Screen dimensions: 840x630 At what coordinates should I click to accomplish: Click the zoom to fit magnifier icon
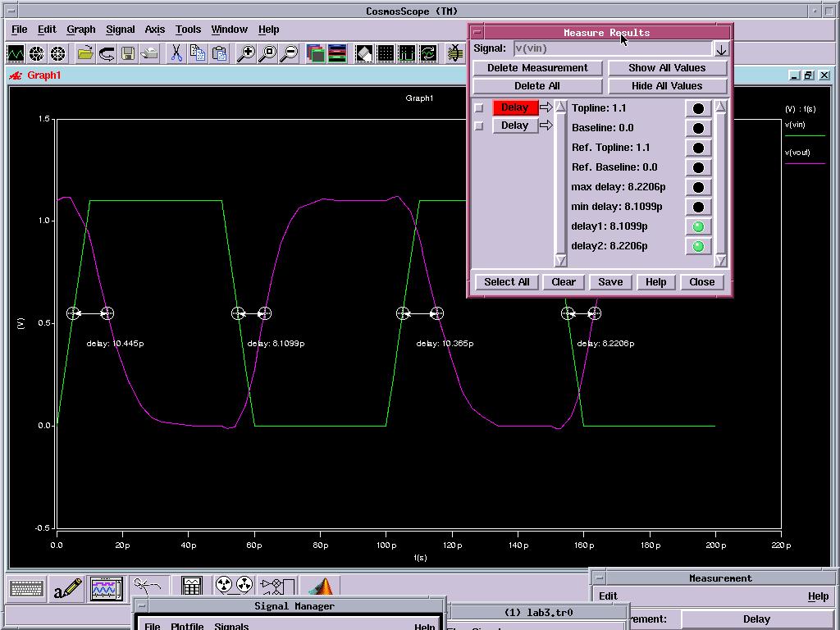point(267,53)
